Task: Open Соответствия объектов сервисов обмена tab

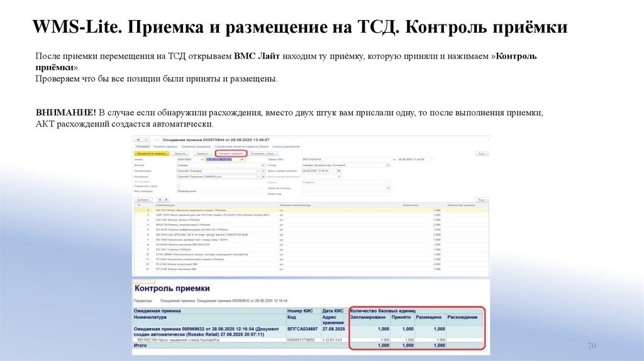Action: coord(241,147)
